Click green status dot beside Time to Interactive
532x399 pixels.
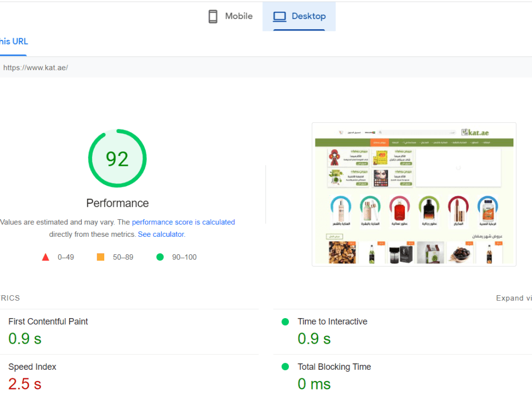[x=285, y=322]
